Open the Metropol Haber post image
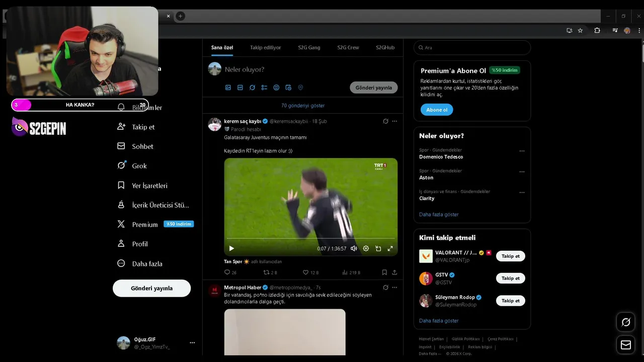The height and width of the screenshot is (362, 644). (x=285, y=332)
